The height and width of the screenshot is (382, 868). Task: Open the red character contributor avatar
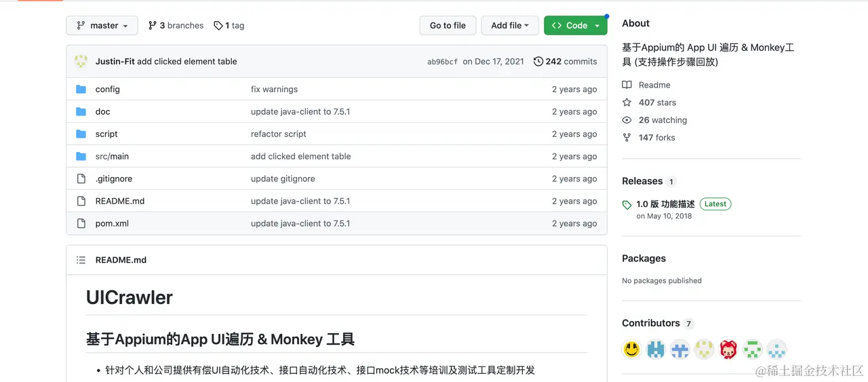(x=728, y=349)
